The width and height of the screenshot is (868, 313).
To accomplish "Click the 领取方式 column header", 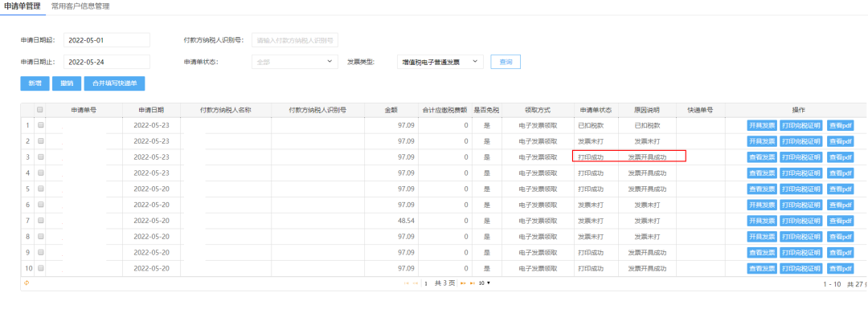I will [537, 110].
